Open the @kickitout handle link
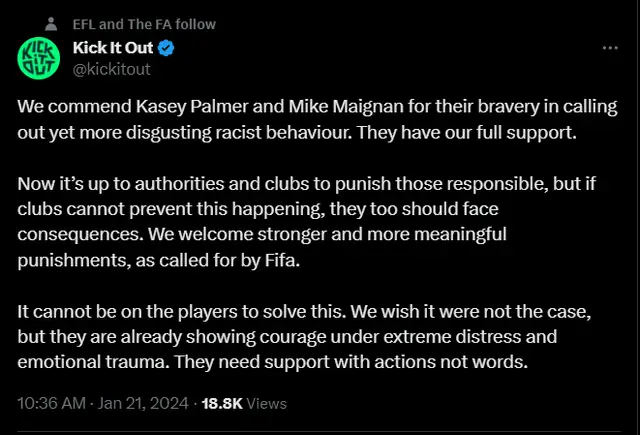Screen dimensions: 640x435 pos(111,69)
